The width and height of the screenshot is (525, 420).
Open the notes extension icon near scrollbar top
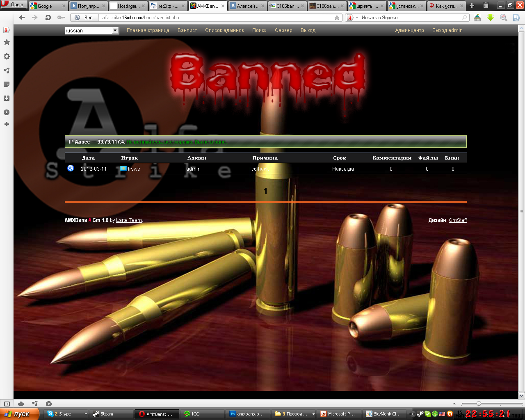517,18
